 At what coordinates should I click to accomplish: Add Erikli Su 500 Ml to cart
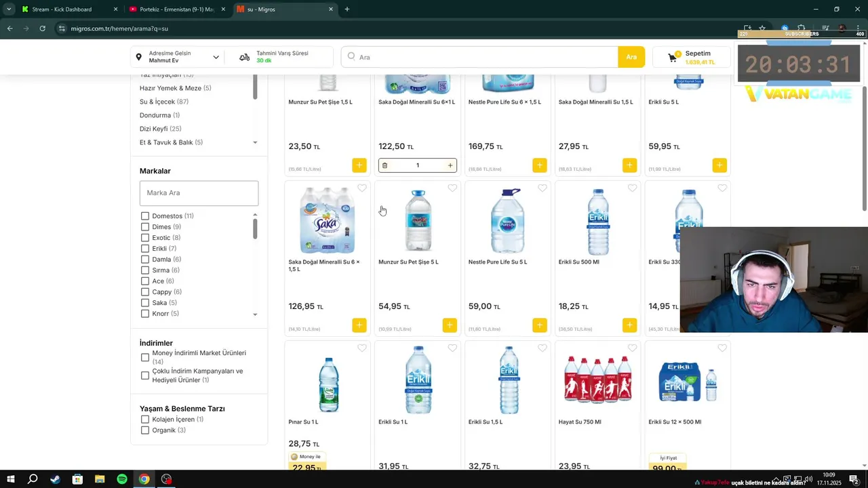point(630,325)
